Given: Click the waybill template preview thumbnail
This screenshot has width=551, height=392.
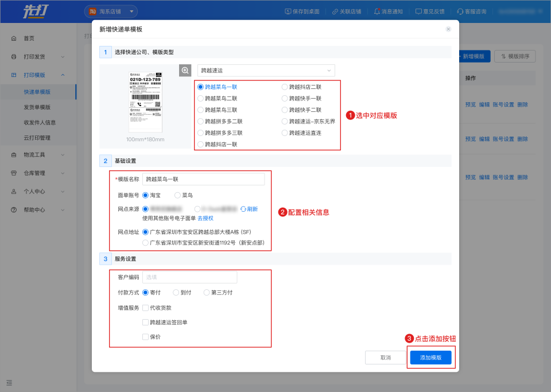Looking at the screenshot, I should coord(145,103).
